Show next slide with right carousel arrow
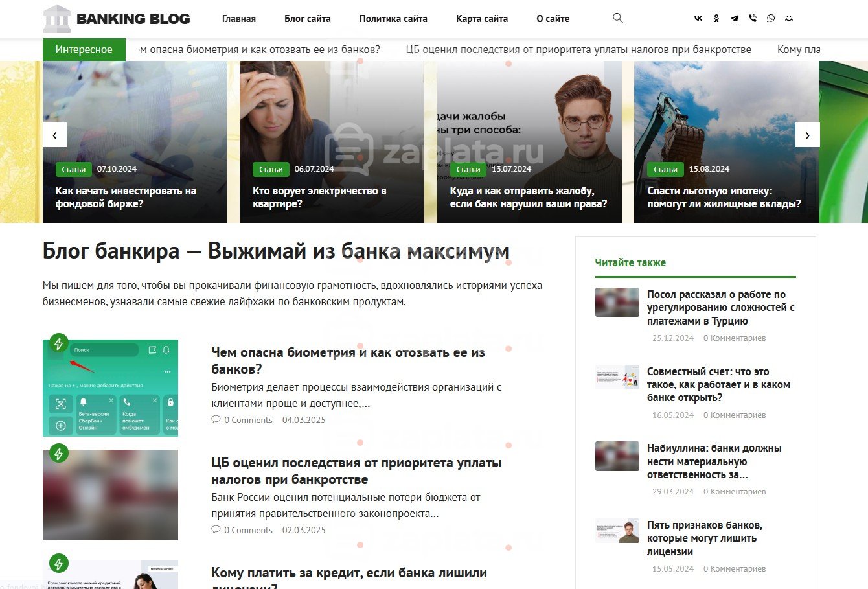 coord(807,135)
